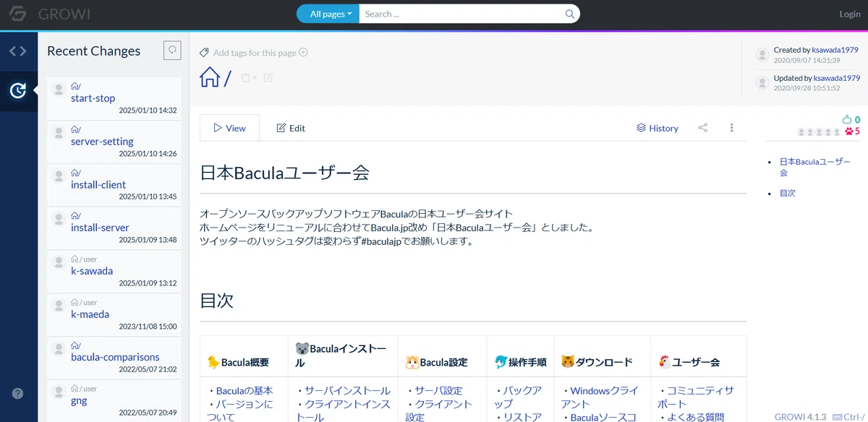Open the bacula-comparisons page

[115, 357]
